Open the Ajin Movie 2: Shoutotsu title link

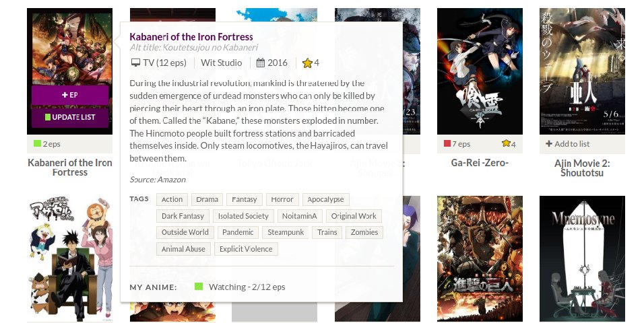point(582,168)
